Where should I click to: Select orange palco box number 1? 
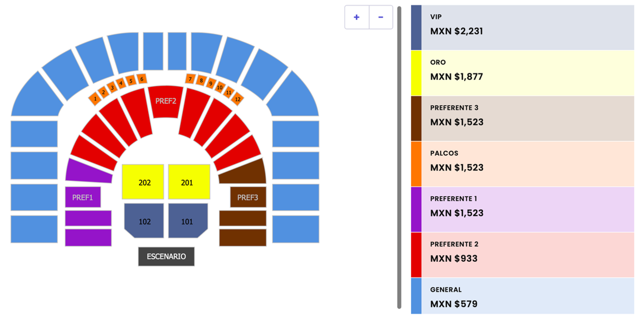pyautogui.click(x=95, y=99)
